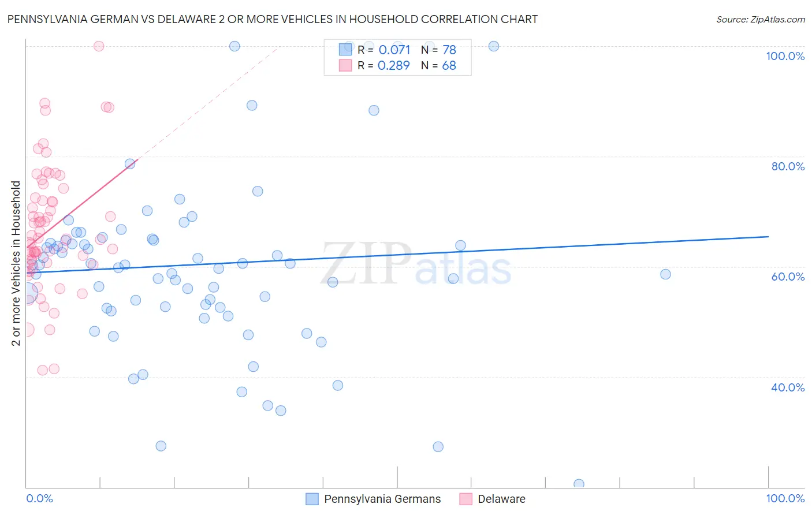Select the 60.0% y-axis label
812x515 pixels.
click(788, 277)
